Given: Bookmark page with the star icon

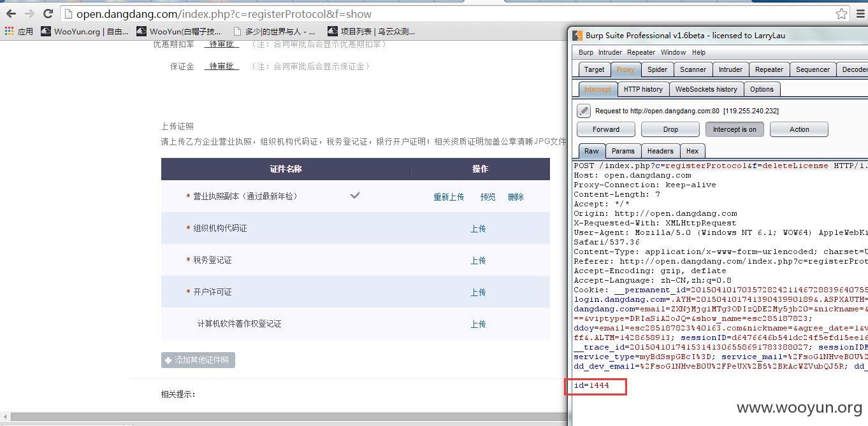Looking at the screenshot, I should tap(841, 13).
